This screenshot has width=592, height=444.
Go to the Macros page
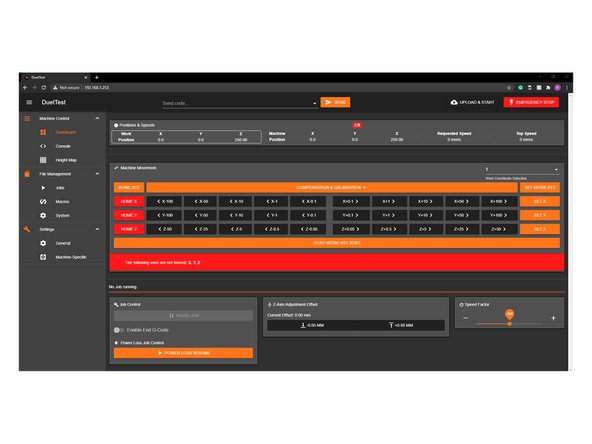[x=62, y=202]
